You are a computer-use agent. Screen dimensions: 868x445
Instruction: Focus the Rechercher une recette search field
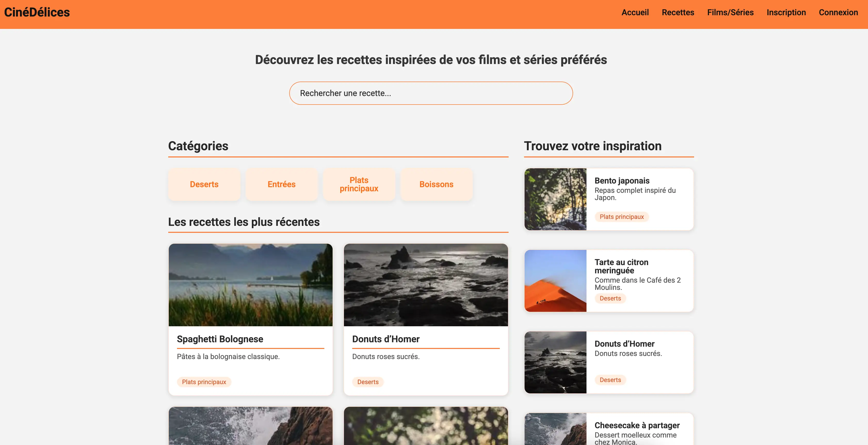431,93
